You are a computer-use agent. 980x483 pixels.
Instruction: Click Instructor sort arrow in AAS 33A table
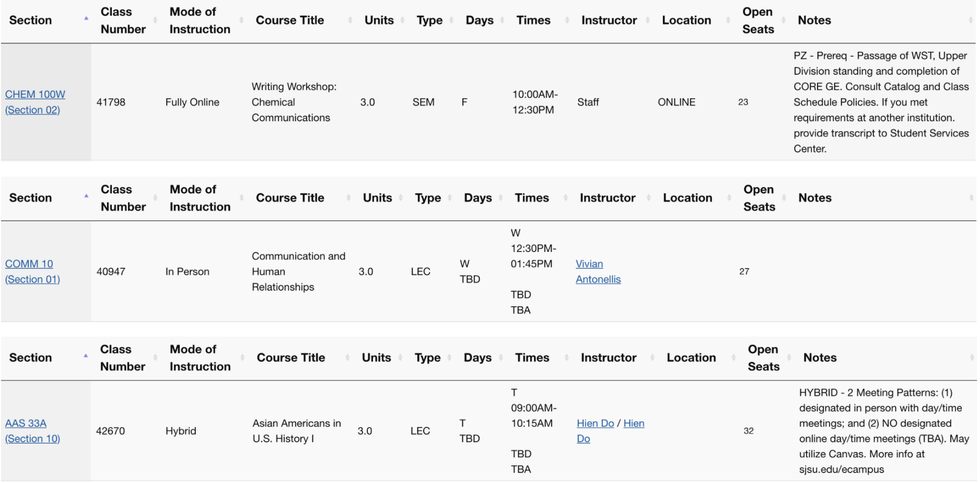[652, 358]
